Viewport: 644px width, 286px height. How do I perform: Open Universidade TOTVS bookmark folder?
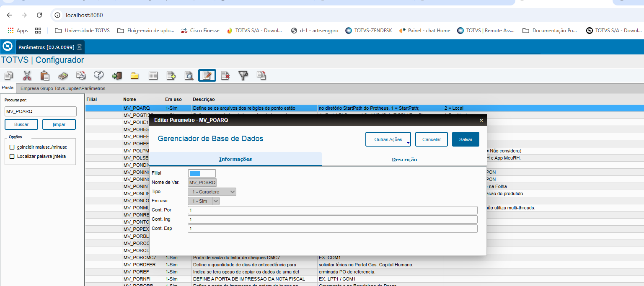[83, 31]
